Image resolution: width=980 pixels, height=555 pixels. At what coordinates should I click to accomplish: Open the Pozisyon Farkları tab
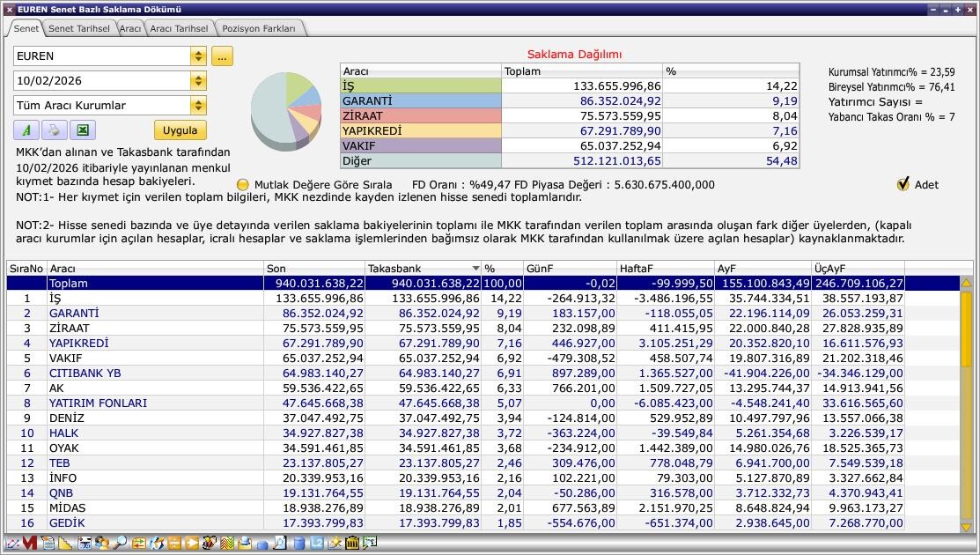(x=259, y=28)
